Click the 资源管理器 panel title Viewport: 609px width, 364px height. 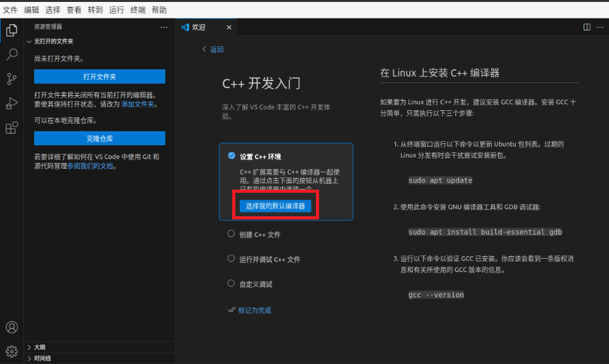48,27
